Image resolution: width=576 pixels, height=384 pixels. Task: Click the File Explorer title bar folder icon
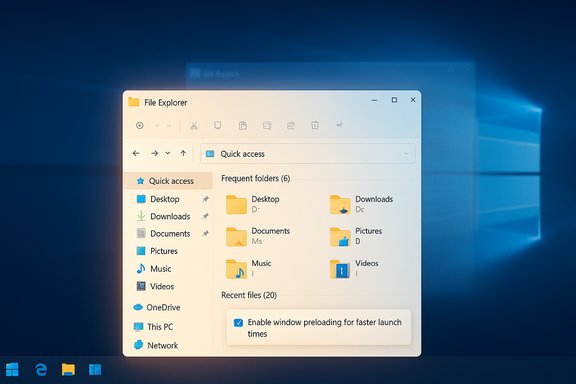click(x=134, y=102)
